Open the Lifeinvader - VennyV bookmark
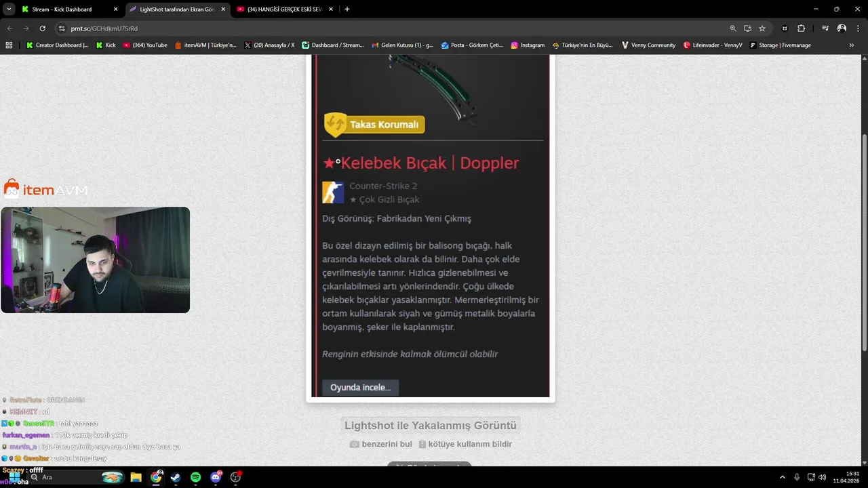 (x=713, y=45)
